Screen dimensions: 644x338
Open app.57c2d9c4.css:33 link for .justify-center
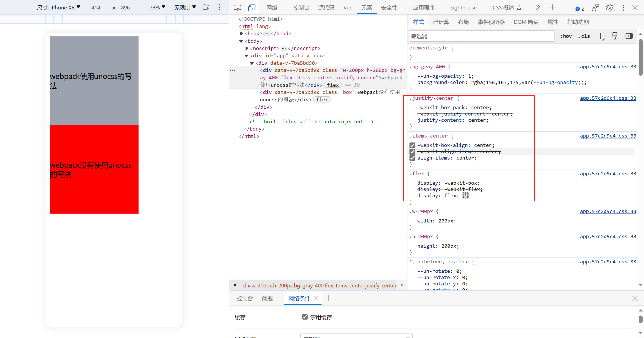tap(608, 98)
